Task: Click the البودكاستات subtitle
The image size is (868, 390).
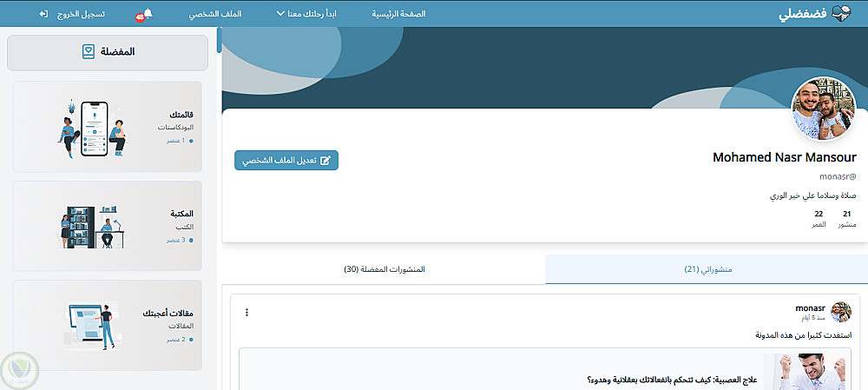Action: 175,128
